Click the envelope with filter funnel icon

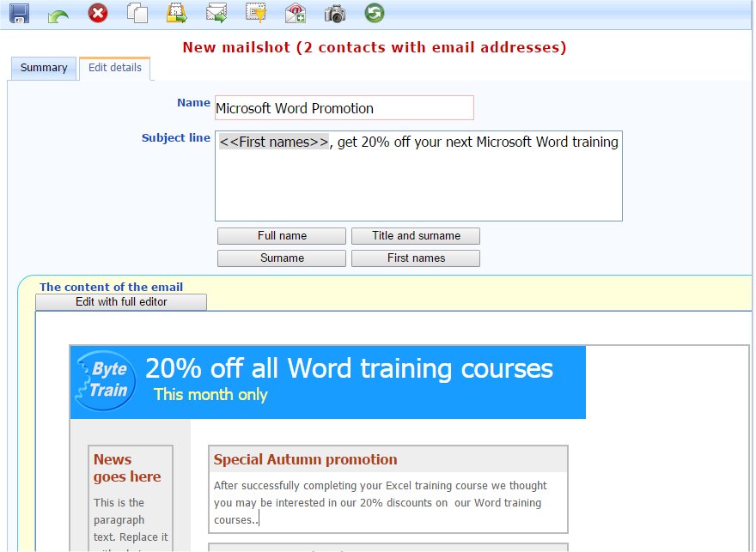point(256,13)
